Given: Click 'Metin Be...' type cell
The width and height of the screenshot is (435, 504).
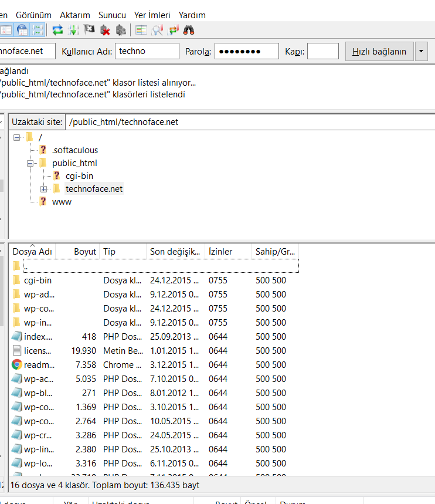Looking at the screenshot, I should pyautogui.click(x=123, y=351).
